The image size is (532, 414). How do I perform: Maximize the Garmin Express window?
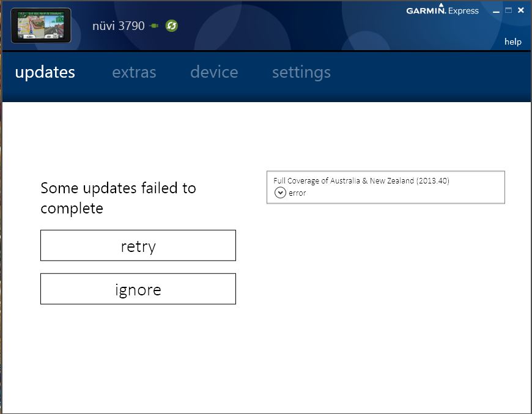coord(508,10)
